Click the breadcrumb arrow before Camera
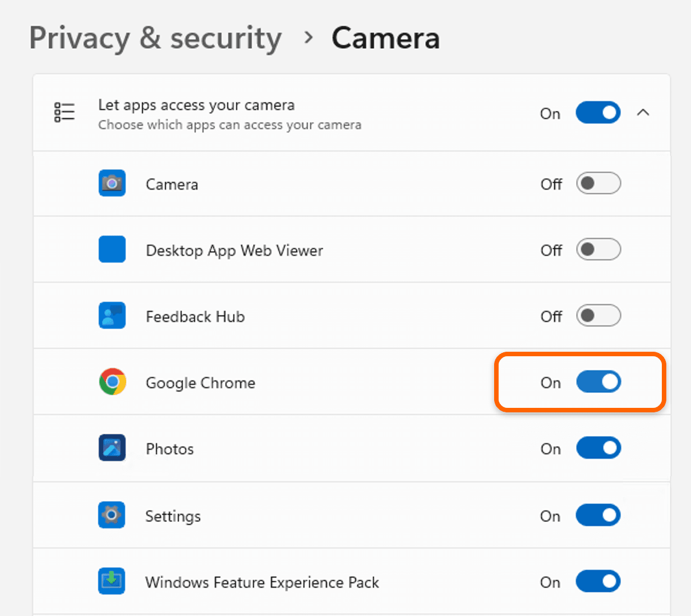This screenshot has width=691, height=616. [x=308, y=38]
